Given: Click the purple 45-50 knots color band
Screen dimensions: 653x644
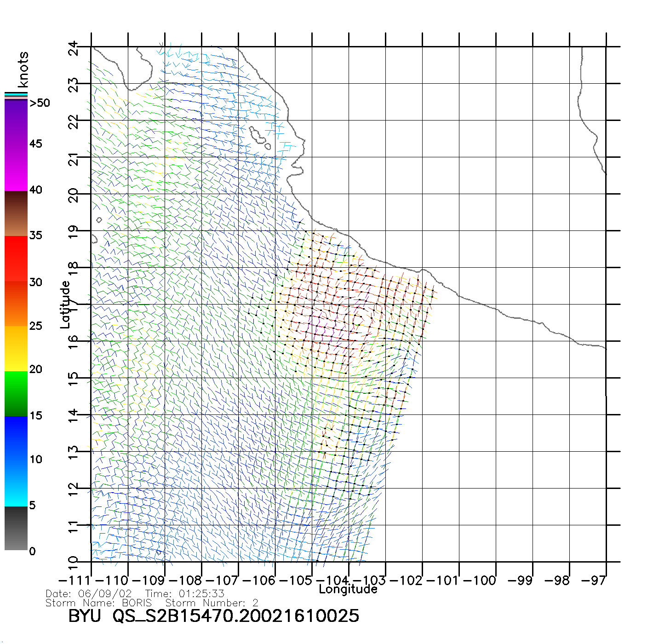Looking at the screenshot, I should (16, 122).
